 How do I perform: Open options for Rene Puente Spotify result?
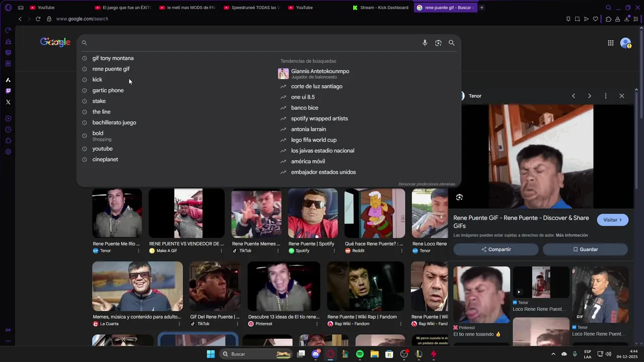coord(335,250)
